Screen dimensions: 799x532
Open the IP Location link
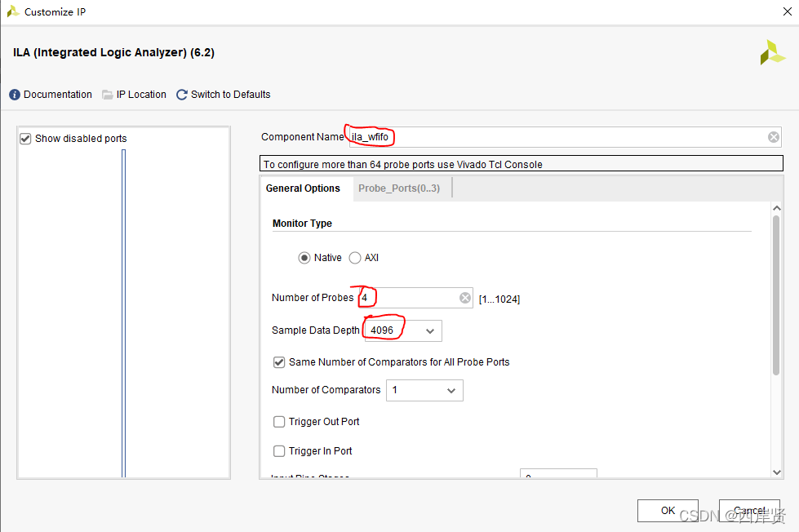point(141,95)
